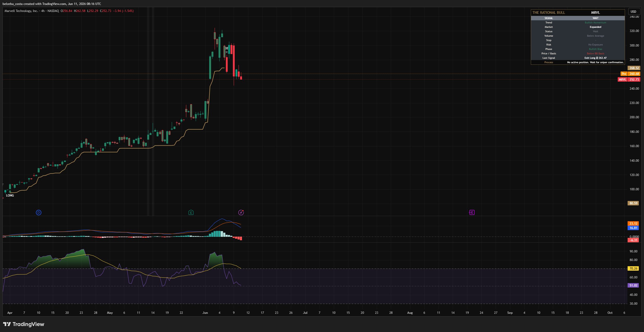Click the SIGNAL row label
Image resolution: width=644 pixels, height=332 pixels.
pyautogui.click(x=549, y=18)
